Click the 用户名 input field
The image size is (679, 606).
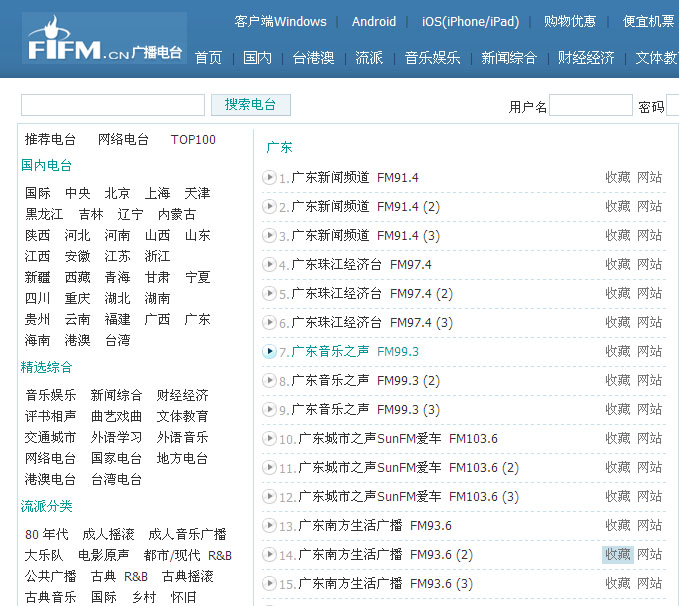pos(590,106)
